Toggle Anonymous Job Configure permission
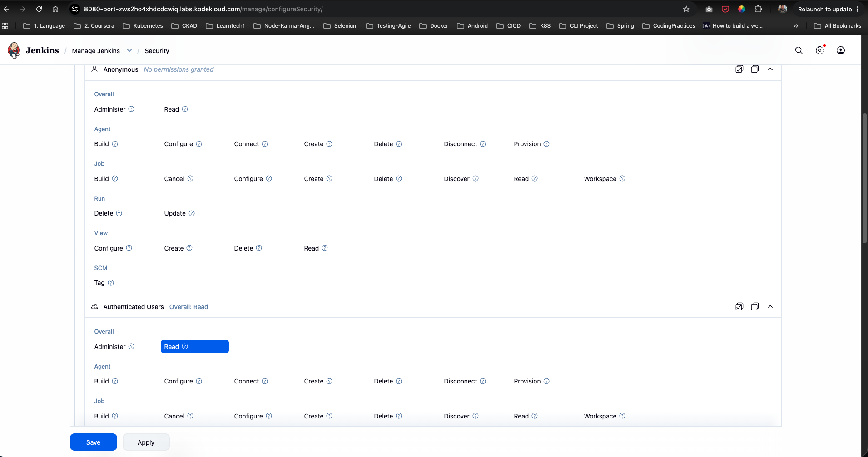 tap(248, 179)
